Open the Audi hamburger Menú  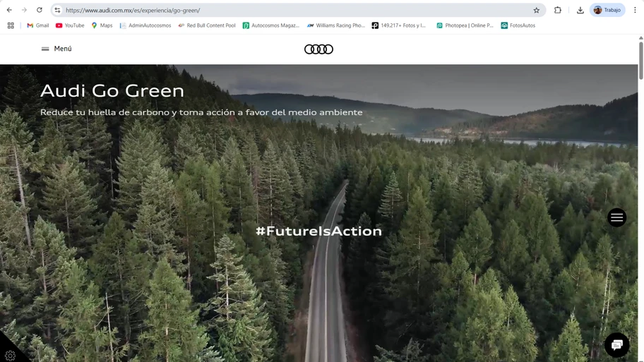click(x=56, y=49)
